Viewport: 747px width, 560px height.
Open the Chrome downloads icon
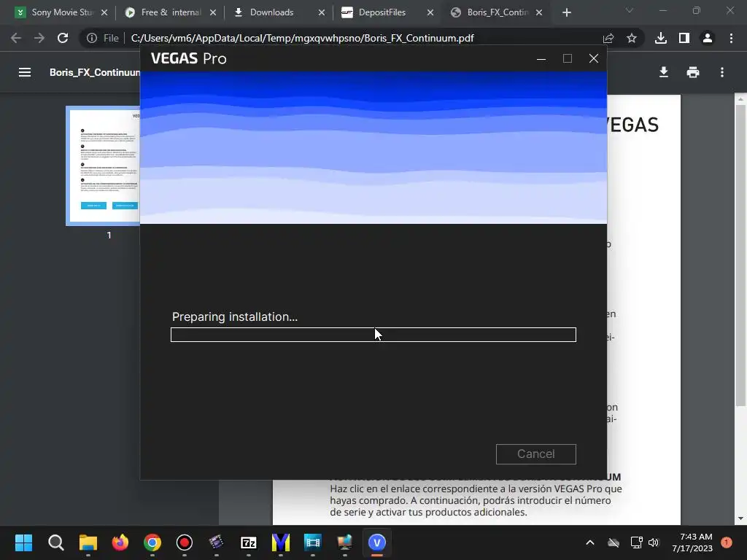661,38
